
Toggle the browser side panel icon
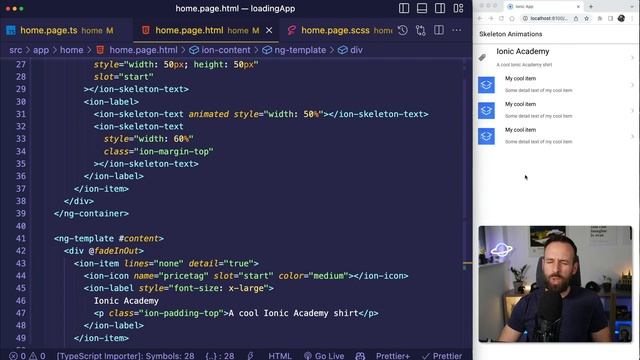point(611,18)
